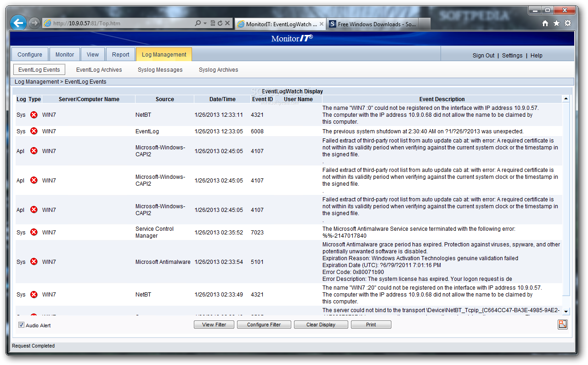The width and height of the screenshot is (588, 365).
Task: Open the EventLog Archives sub-tab
Action: click(99, 70)
